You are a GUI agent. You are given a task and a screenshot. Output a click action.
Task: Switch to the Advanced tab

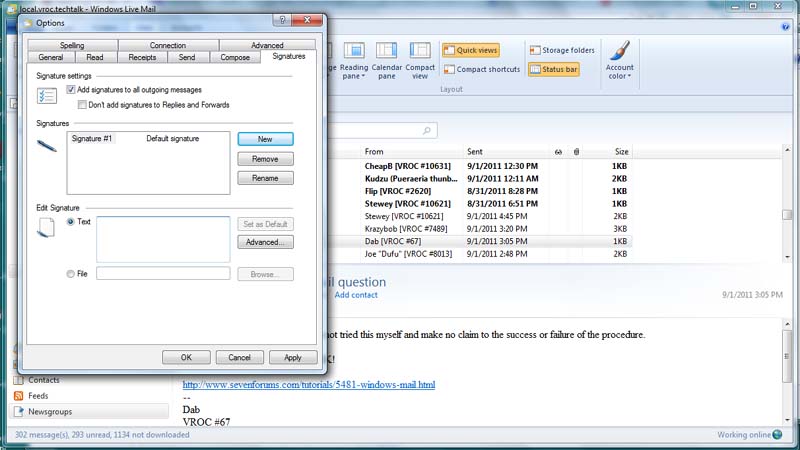pyautogui.click(x=267, y=45)
